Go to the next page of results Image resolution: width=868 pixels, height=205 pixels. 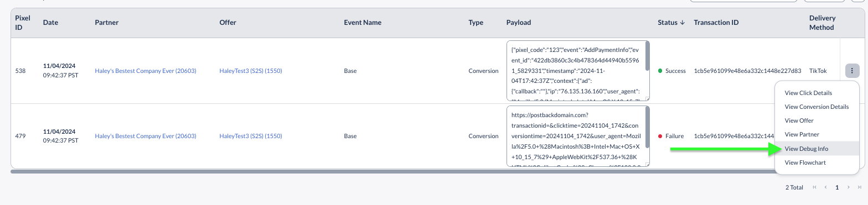click(x=848, y=187)
